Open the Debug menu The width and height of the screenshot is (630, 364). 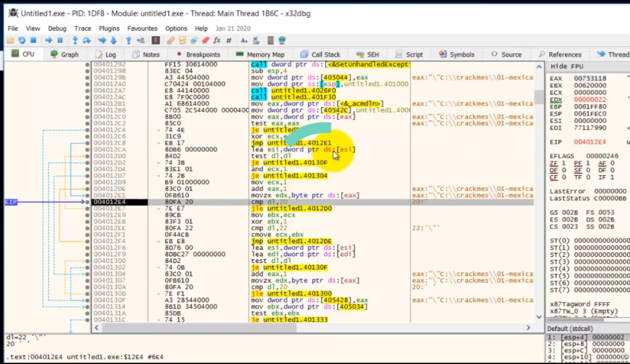pyautogui.click(x=57, y=28)
